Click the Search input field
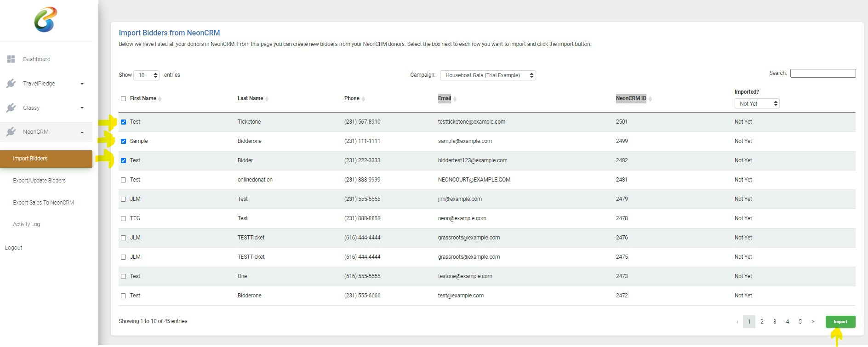 [x=823, y=73]
